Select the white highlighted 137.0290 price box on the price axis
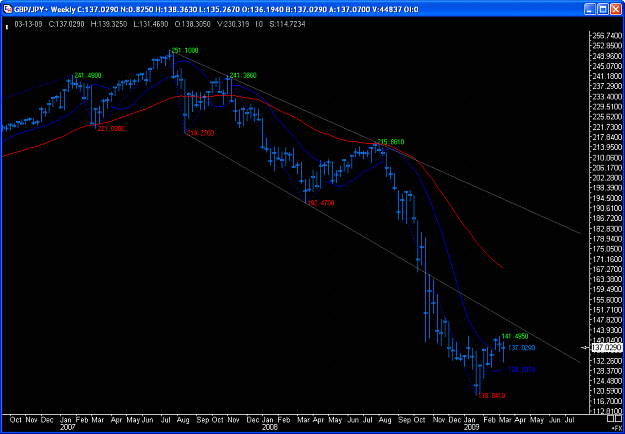Image resolution: width=625 pixels, height=434 pixels. 606,348
